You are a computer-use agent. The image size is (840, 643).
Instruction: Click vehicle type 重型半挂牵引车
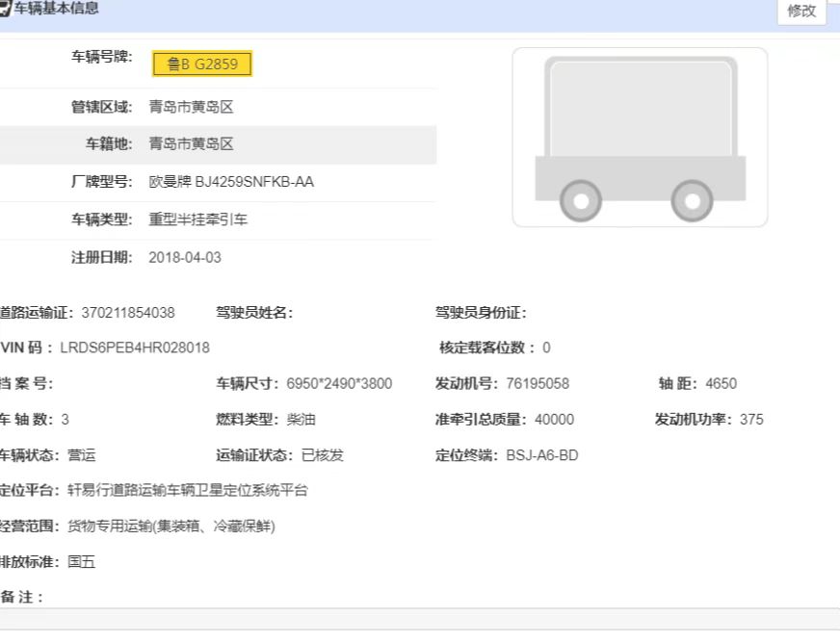197,219
